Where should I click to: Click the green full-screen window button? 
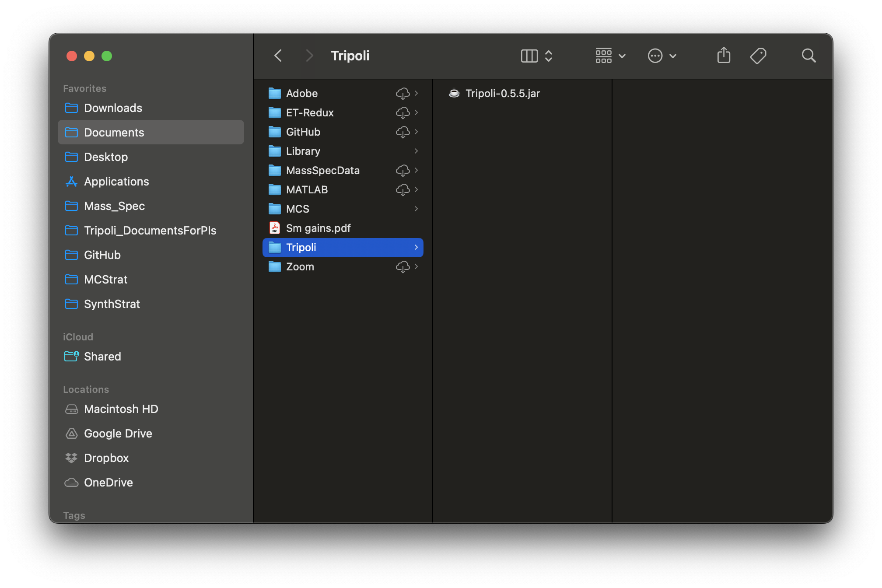point(107,56)
